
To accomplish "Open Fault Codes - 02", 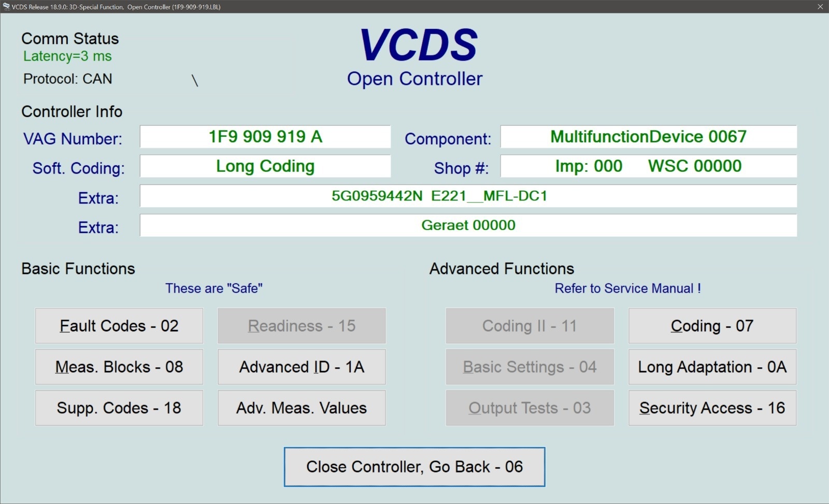I will 119,326.
